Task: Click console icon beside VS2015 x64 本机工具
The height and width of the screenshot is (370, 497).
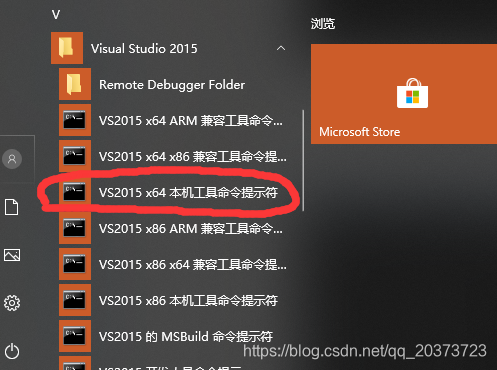Action: click(x=75, y=192)
